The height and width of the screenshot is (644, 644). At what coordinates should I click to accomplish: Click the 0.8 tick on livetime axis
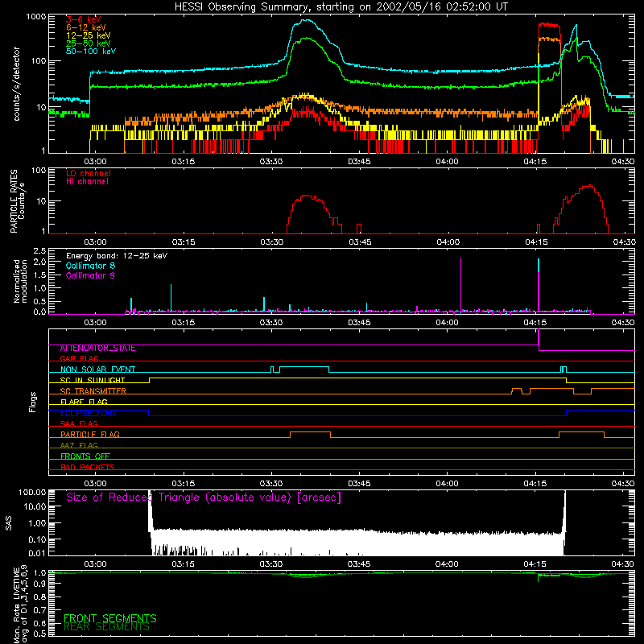pos(39,597)
